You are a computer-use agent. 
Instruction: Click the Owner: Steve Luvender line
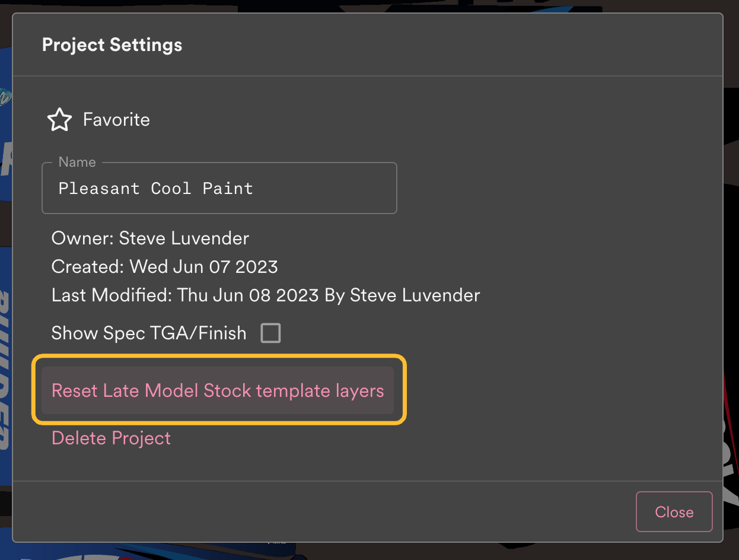[x=150, y=238]
